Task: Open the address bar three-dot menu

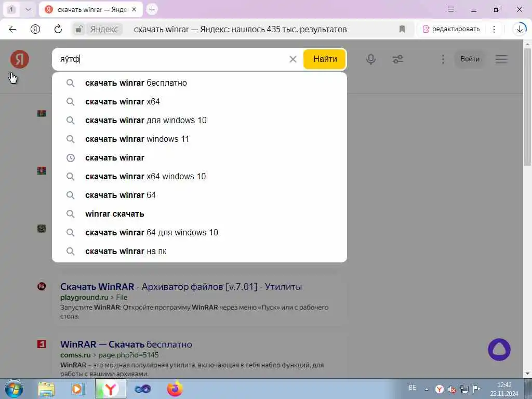Action: click(494, 29)
